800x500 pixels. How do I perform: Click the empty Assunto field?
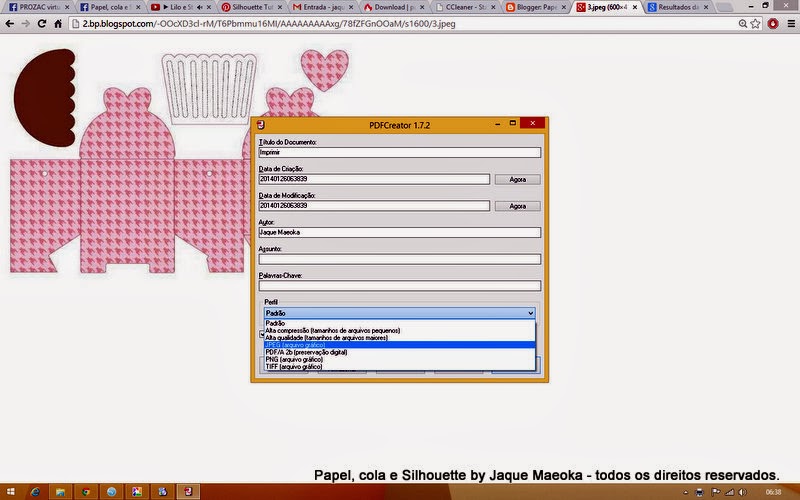point(399,259)
